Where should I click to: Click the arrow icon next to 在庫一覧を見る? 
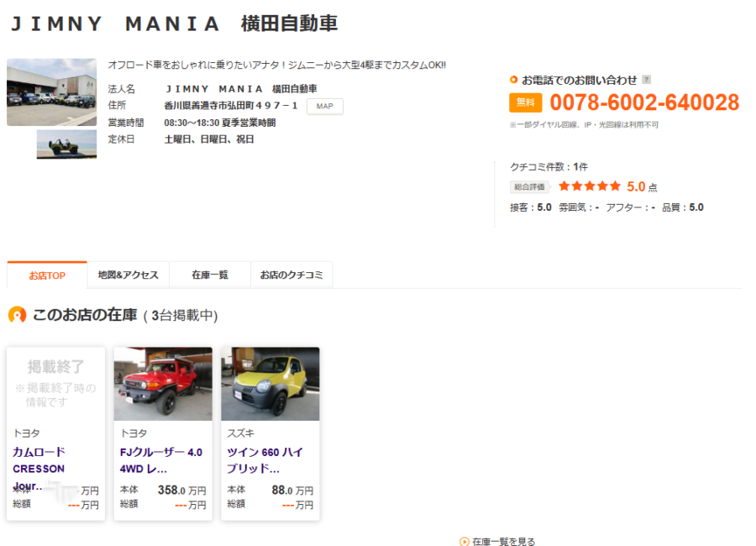[x=465, y=541]
